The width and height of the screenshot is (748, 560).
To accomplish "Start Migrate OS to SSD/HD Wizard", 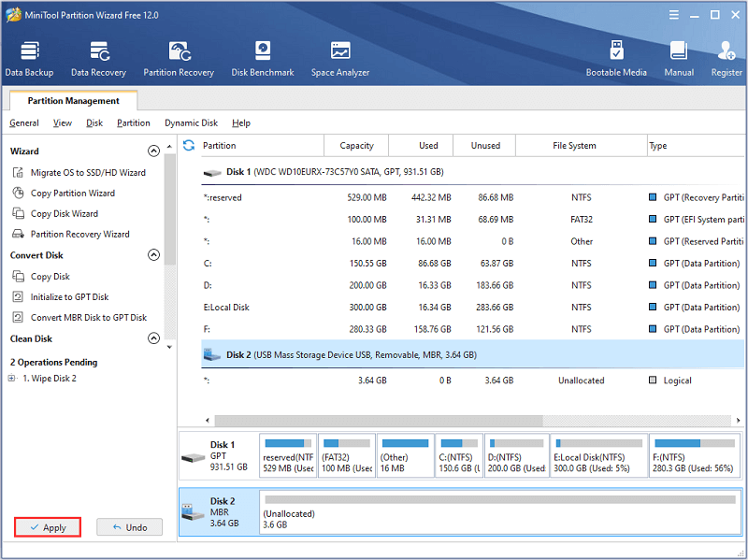I will (88, 172).
